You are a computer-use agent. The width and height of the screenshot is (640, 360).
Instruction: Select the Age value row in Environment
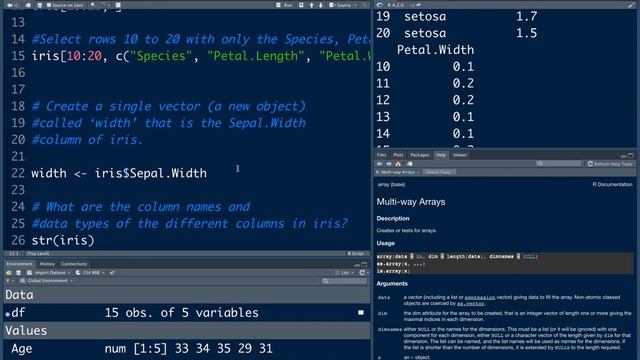click(x=187, y=349)
